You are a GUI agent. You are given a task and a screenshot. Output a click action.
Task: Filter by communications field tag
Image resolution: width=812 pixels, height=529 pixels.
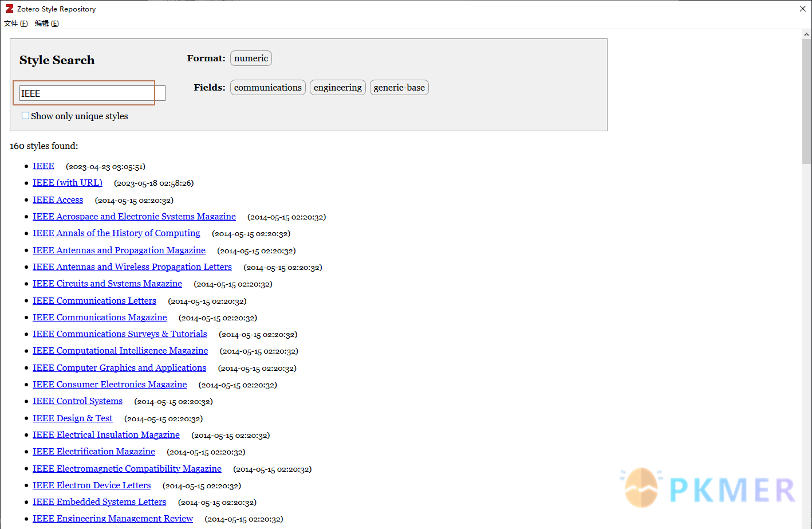coord(267,88)
